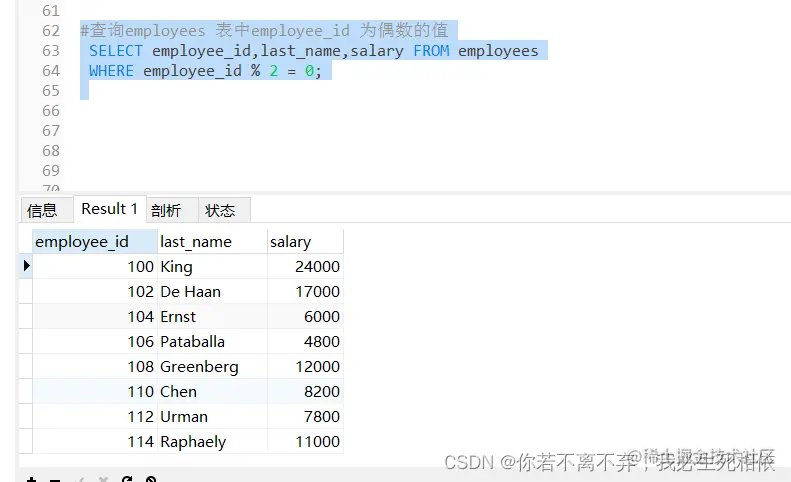Click line number 63 in the gutter

(x=51, y=51)
